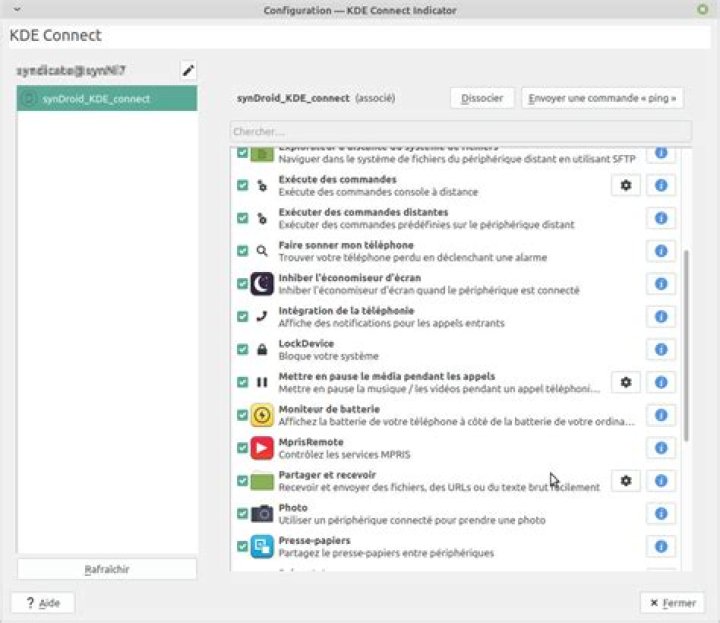Click the pause icon of Mettre en pause le média

(262, 382)
